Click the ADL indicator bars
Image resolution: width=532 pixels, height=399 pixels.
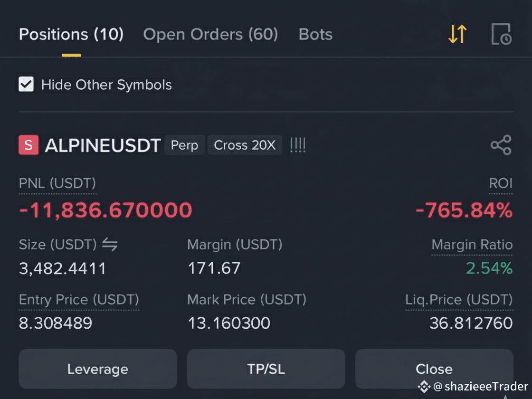point(298,145)
